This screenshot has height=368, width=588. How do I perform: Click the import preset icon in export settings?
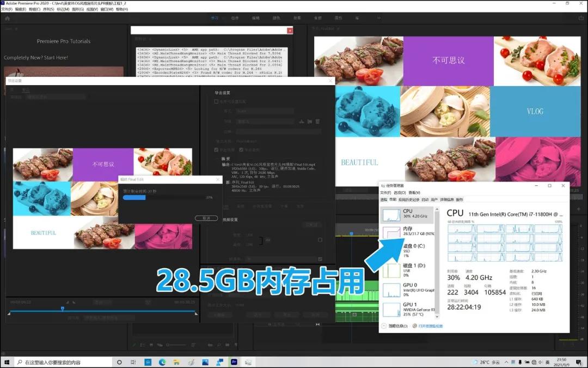pos(310,121)
